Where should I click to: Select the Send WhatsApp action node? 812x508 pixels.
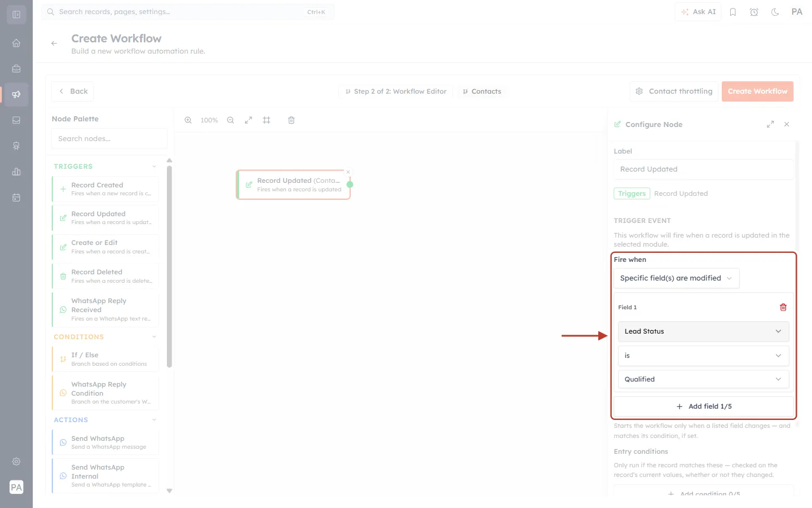pos(105,443)
